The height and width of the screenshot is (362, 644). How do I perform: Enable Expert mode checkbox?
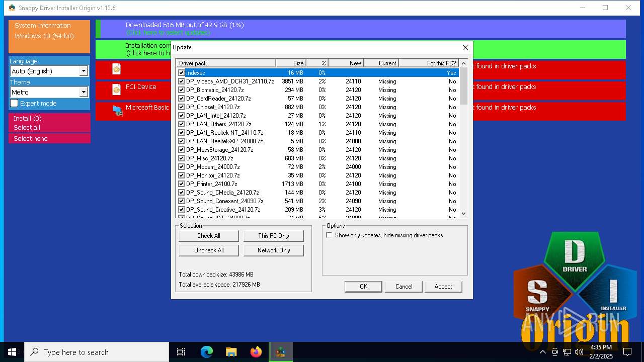click(x=14, y=103)
